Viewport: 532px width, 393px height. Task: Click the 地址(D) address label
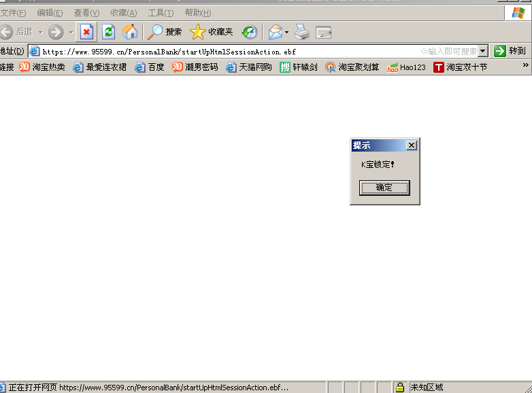[12, 51]
